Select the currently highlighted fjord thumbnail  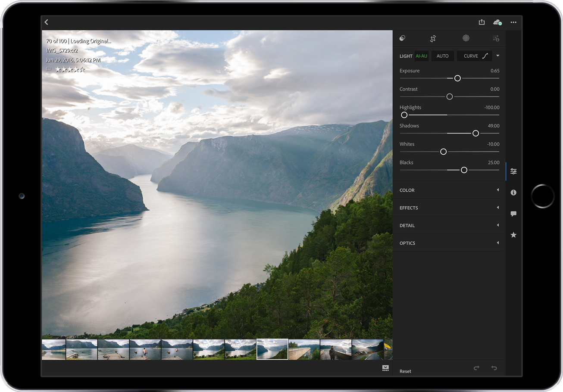click(x=272, y=349)
